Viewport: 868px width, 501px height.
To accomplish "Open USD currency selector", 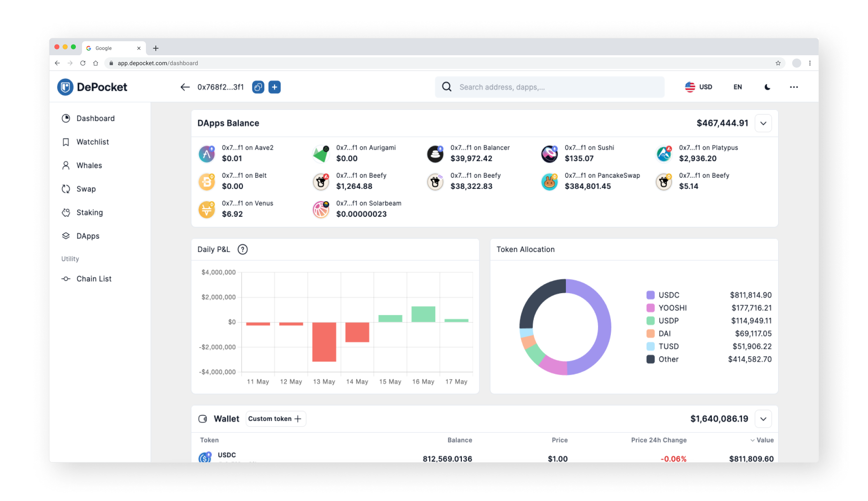I will point(699,87).
